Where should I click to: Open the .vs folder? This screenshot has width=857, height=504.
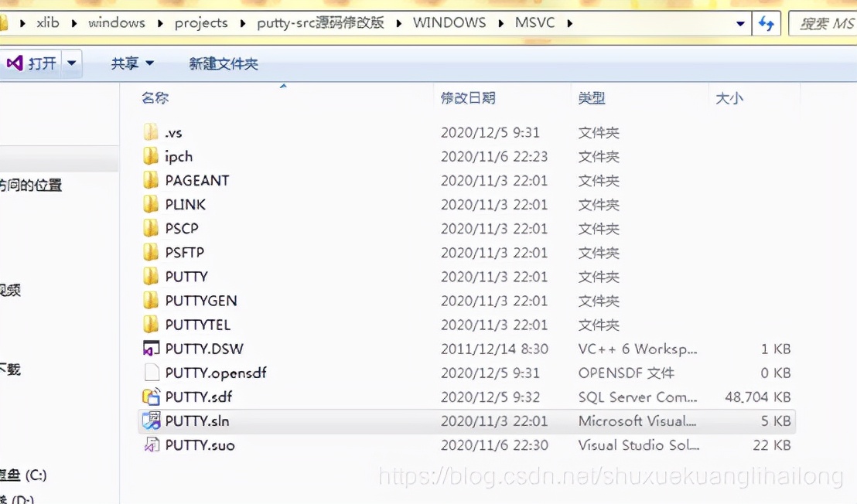click(174, 132)
